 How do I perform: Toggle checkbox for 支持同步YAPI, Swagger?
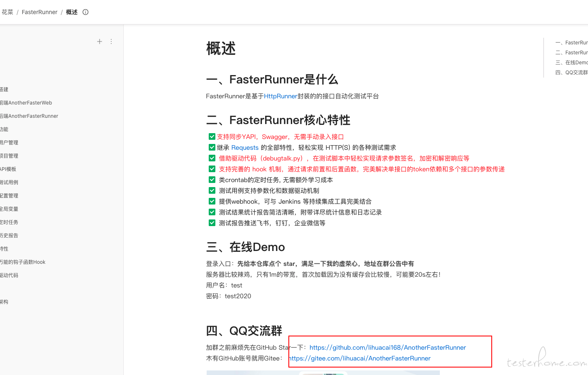(x=212, y=136)
